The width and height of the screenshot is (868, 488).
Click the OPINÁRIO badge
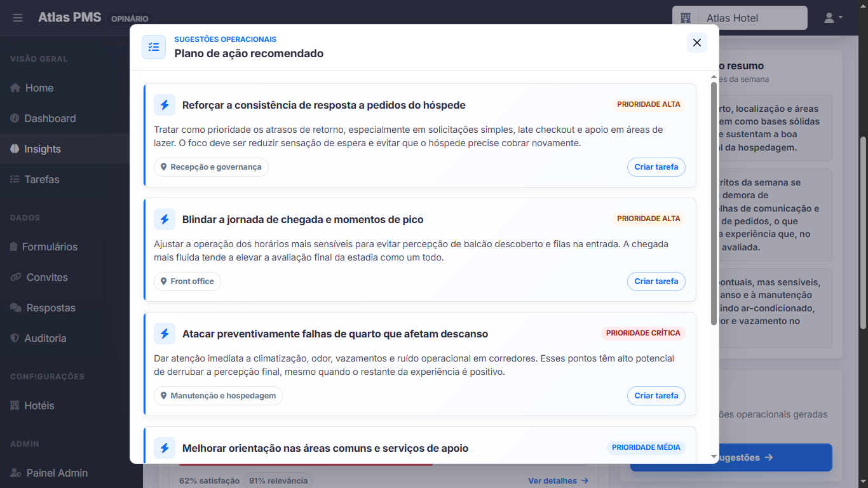pos(130,19)
